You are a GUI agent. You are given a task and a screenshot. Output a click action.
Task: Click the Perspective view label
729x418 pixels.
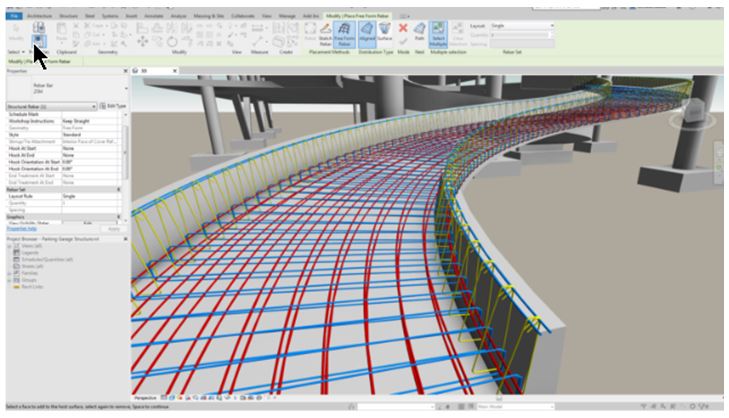[145, 398]
